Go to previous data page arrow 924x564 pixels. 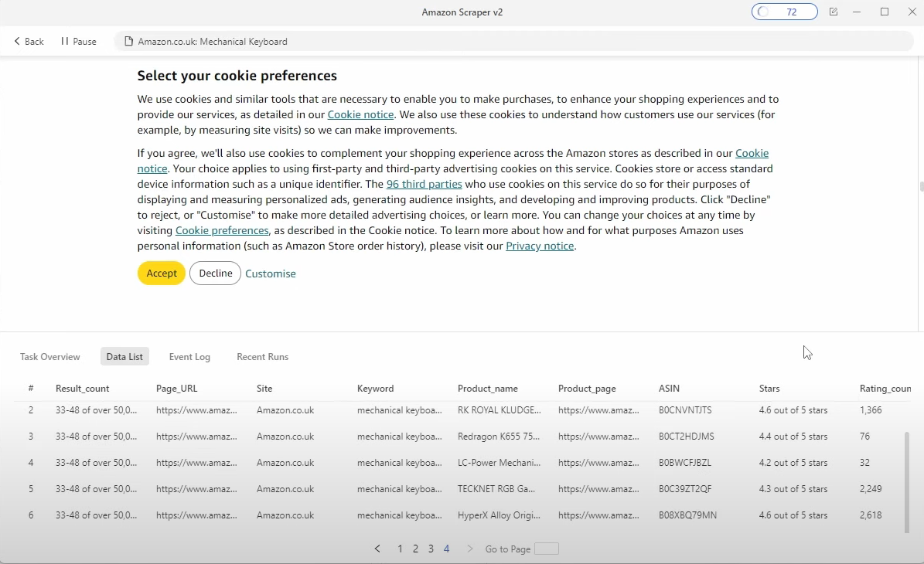point(378,549)
